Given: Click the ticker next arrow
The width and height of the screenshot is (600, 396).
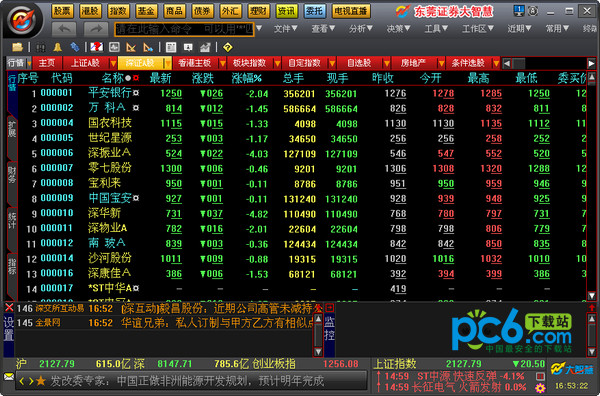Looking at the screenshot, I should point(31,381).
